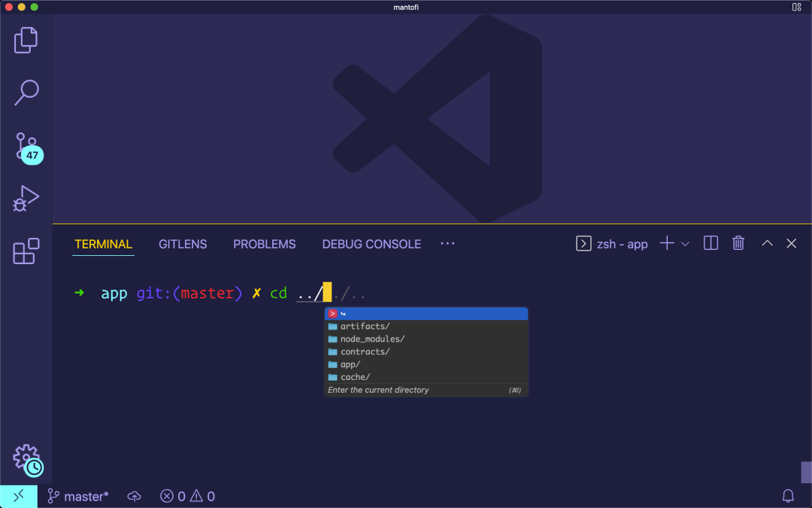Click 'Enter the current directory' hint text
Image resolution: width=812 pixels, height=508 pixels.
coord(378,390)
